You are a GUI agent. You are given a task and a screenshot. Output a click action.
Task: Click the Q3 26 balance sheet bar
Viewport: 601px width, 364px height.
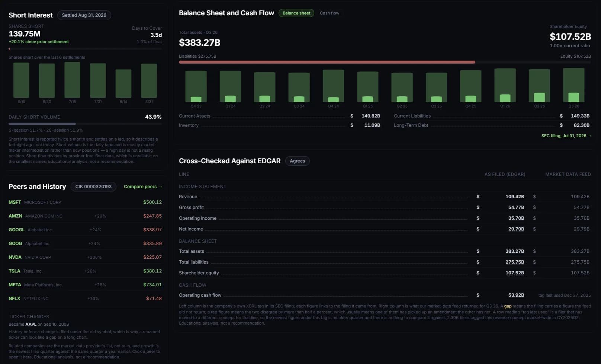coord(573,85)
